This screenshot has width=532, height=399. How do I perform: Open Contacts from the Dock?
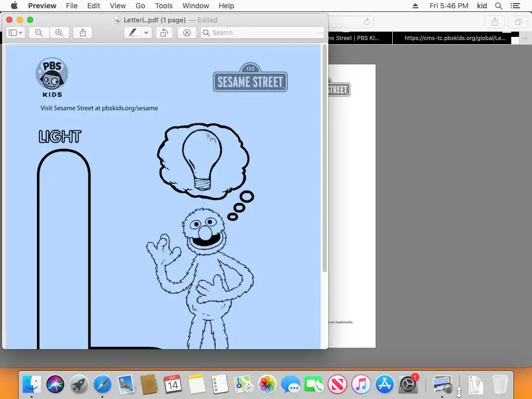pos(149,384)
